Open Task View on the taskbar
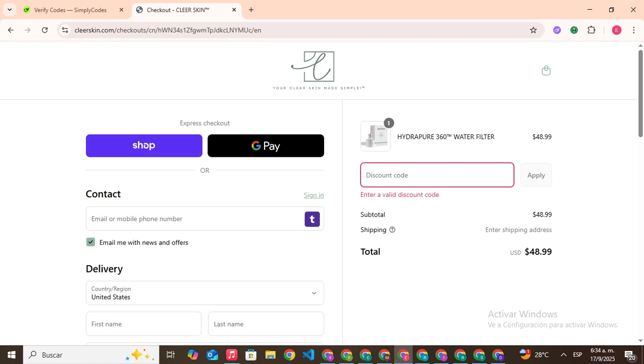644x364 pixels. coord(170,355)
